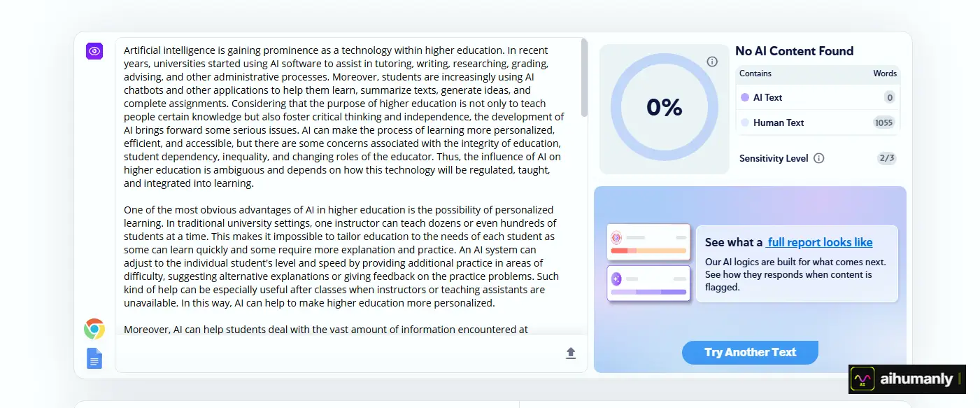This screenshot has height=408, width=980.
Task: Click the Human Text legend dot
Action: [745, 122]
